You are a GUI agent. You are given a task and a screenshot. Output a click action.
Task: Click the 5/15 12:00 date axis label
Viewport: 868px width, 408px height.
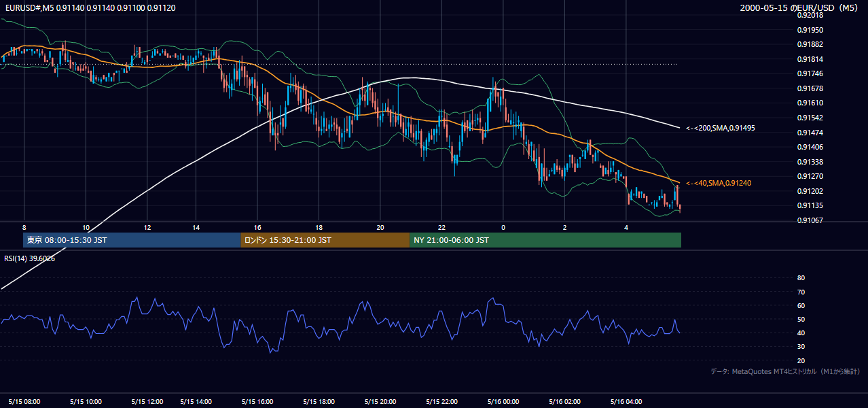pos(147,401)
